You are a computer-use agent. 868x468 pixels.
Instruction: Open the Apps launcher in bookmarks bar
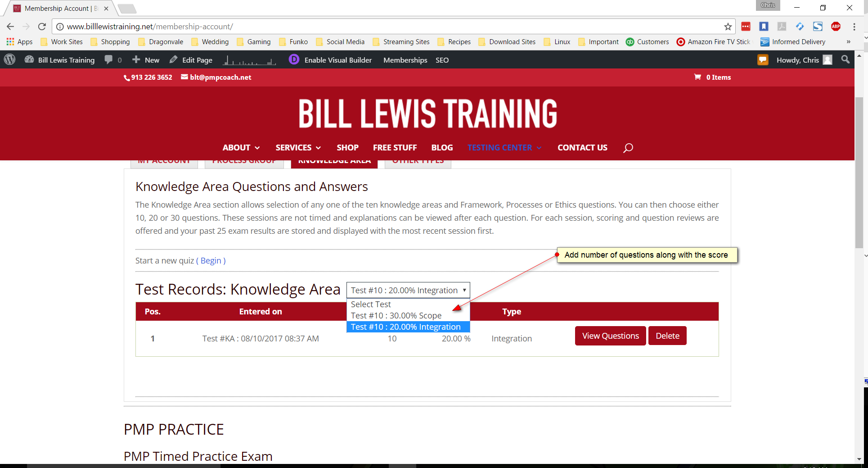19,42
